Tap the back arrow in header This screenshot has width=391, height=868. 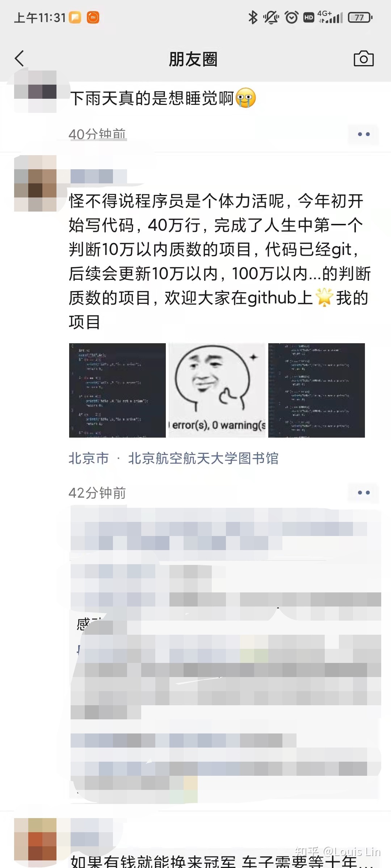[20, 59]
